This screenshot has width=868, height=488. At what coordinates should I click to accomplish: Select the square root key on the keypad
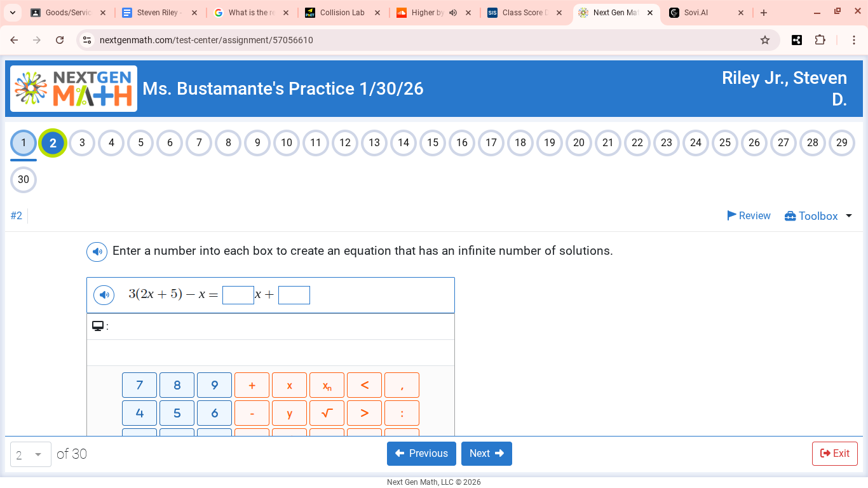[x=327, y=412]
